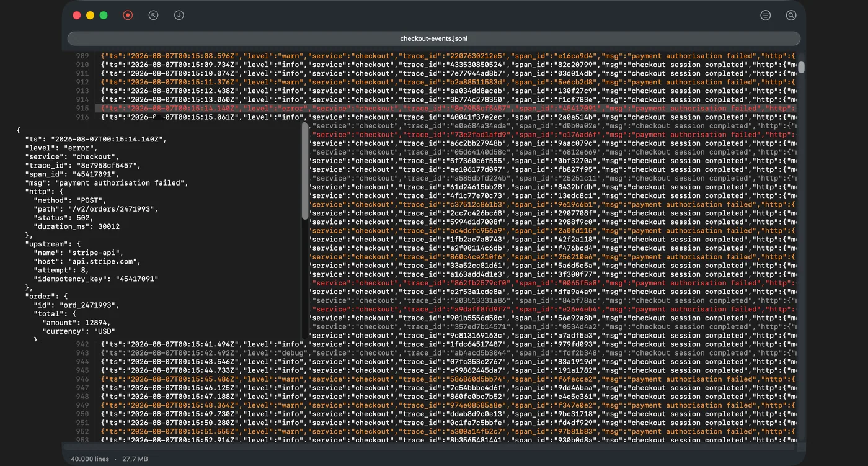This screenshot has width=868, height=466.
Task: Click "currency": "USD" in detail panel
Action: tap(78, 331)
